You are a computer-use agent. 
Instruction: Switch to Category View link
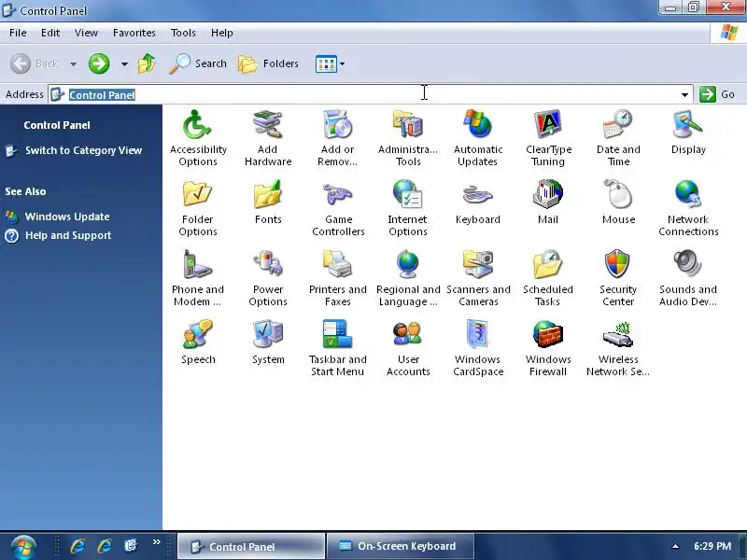[83, 150]
